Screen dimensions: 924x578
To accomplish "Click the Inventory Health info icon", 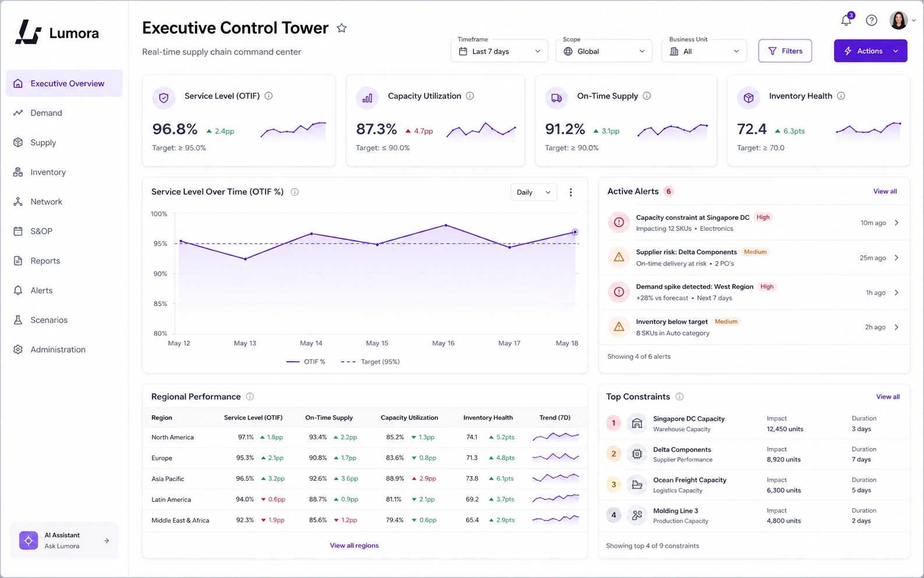I will pyautogui.click(x=841, y=96).
